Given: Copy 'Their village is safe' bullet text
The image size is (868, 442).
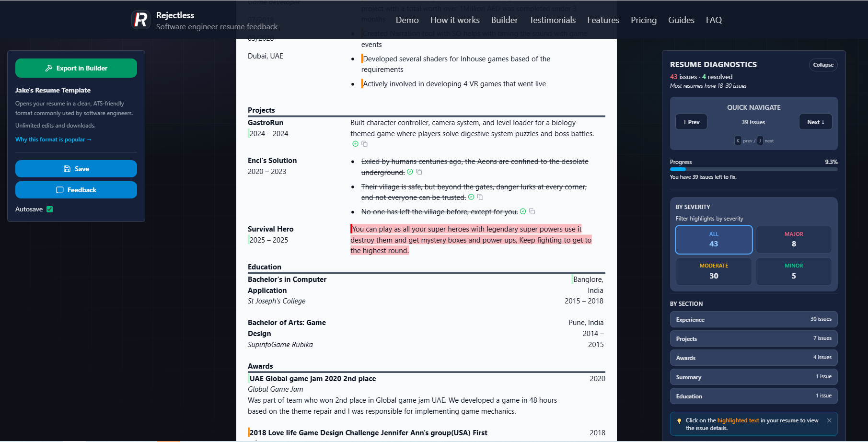Looking at the screenshot, I should pos(480,197).
